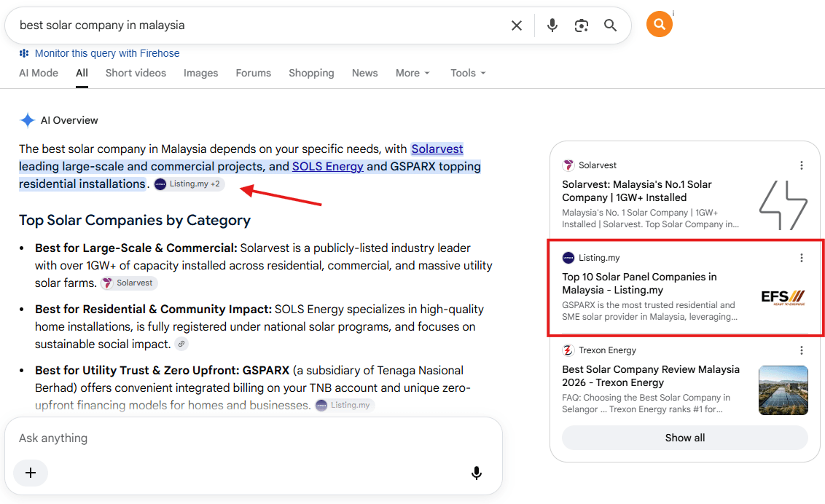Open Best Solar Company Review Malaysia 2026 result
825x504 pixels.
coord(651,376)
